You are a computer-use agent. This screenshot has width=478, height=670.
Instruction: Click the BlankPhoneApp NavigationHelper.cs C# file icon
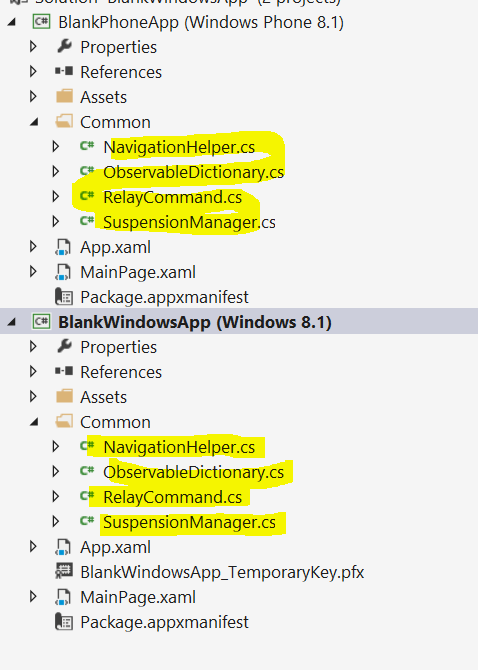pyautogui.click(x=87, y=146)
